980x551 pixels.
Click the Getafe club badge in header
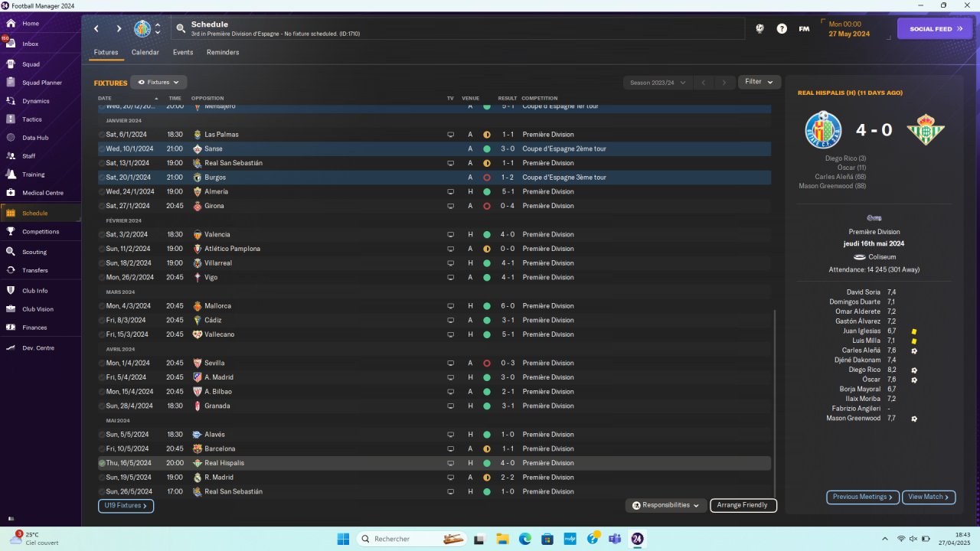tap(142, 29)
